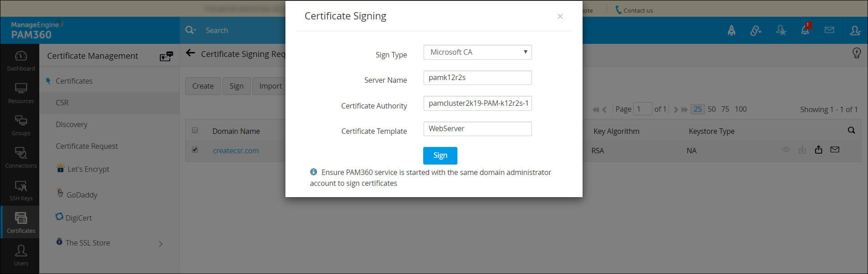Toggle the select-all checkbox in the table header

(195, 130)
